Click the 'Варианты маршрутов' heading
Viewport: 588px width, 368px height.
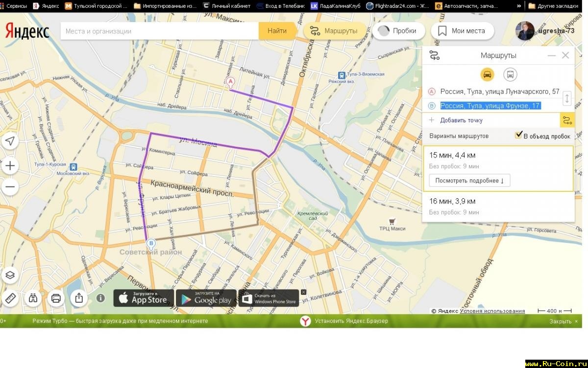[x=459, y=136]
